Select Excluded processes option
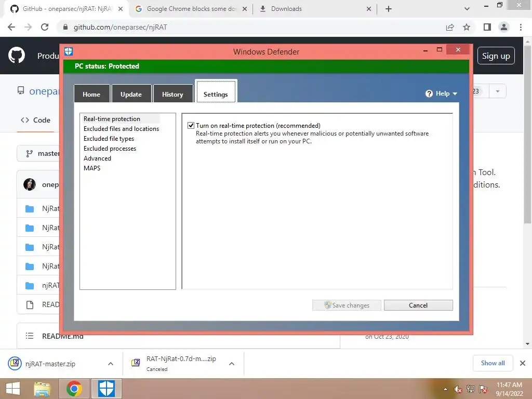Screen dimensions: 532x399 110,148
